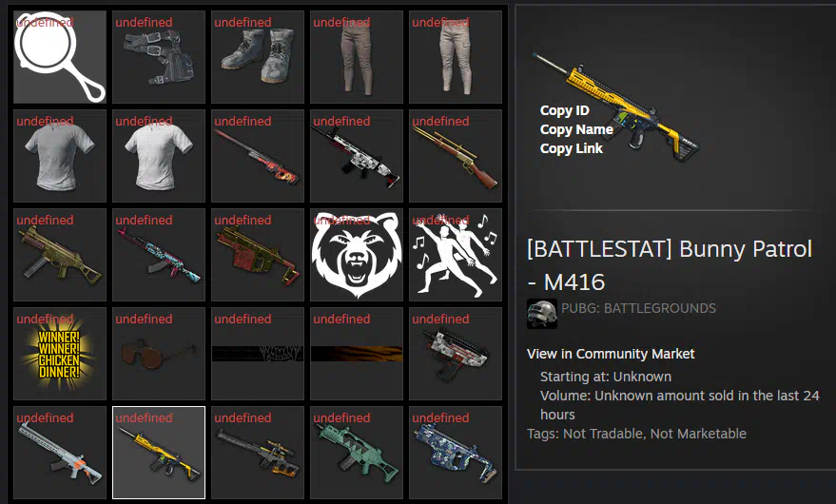
Task: Click the PUBG helmet game icon
Action: point(542,314)
